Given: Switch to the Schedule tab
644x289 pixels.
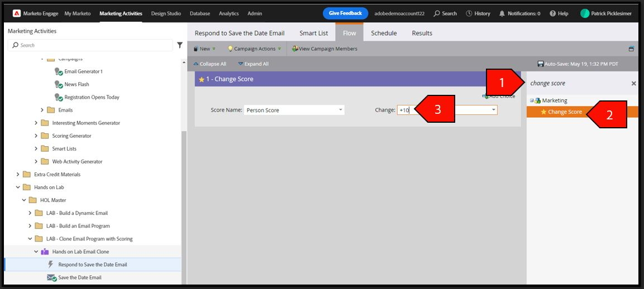Looking at the screenshot, I should tap(384, 33).
